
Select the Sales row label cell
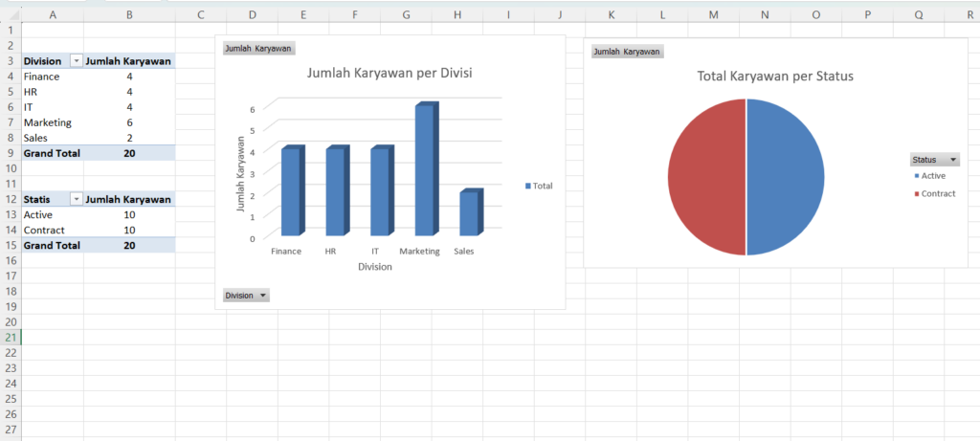coord(53,138)
